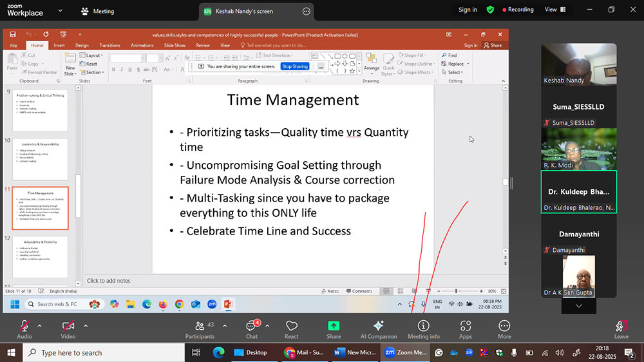The width and height of the screenshot is (644, 362).
Task: Open PowerPoint Animations tab
Action: [142, 46]
